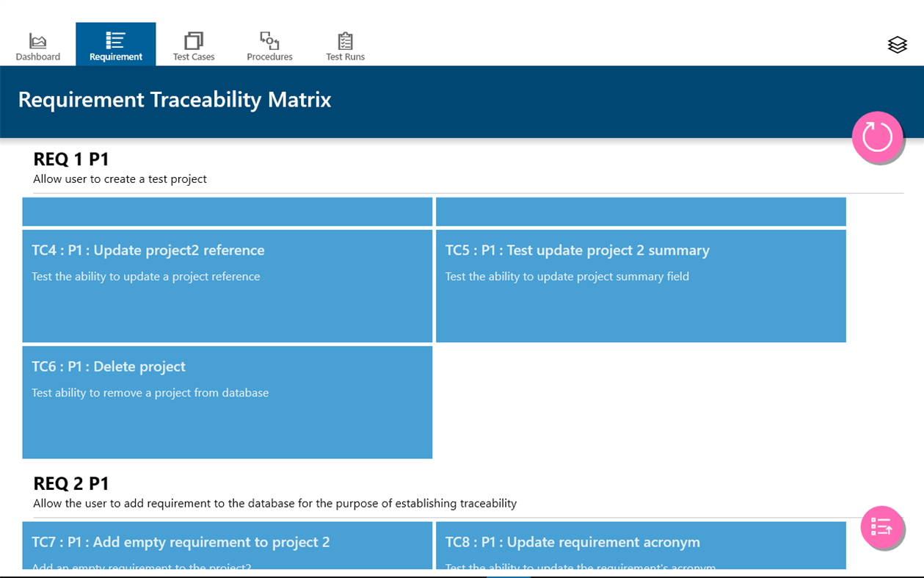Click the REQ 1 P1 heading

(x=71, y=159)
